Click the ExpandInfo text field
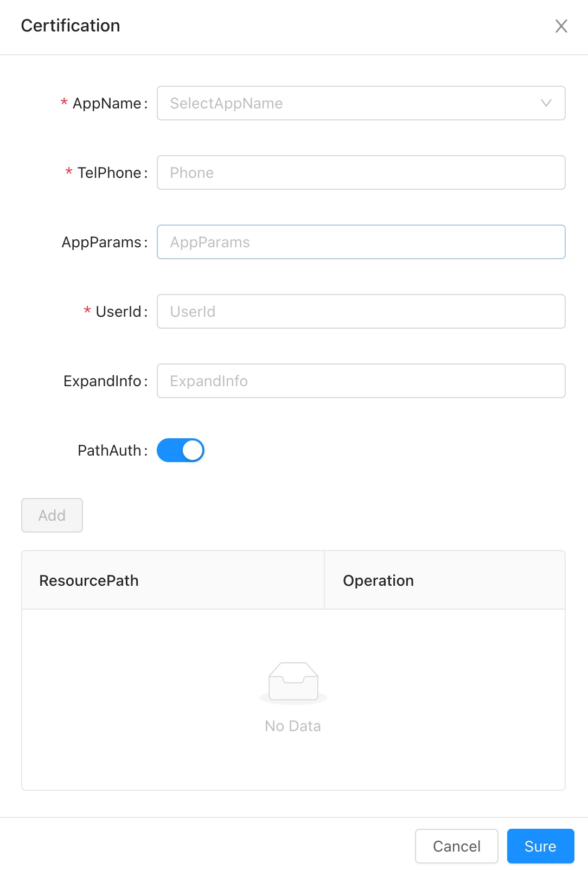The image size is (588, 870). pyautogui.click(x=361, y=381)
